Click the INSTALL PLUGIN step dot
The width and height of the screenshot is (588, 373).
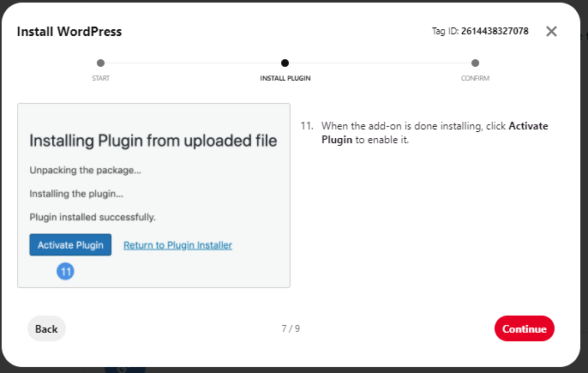[x=285, y=63]
